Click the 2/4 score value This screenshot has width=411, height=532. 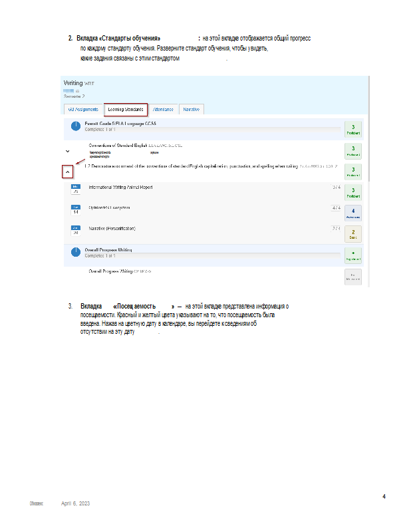pos(336,228)
